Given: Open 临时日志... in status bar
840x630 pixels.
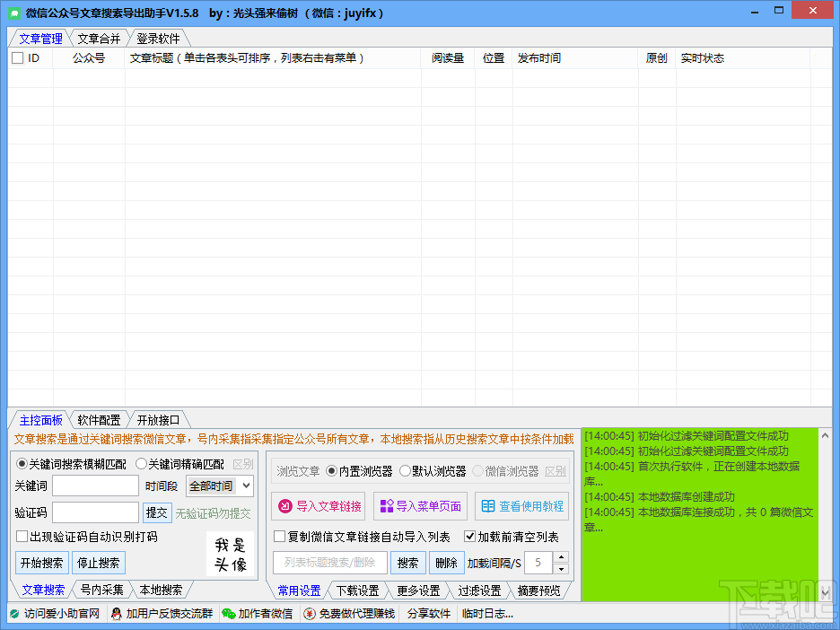Looking at the screenshot, I should [487, 614].
